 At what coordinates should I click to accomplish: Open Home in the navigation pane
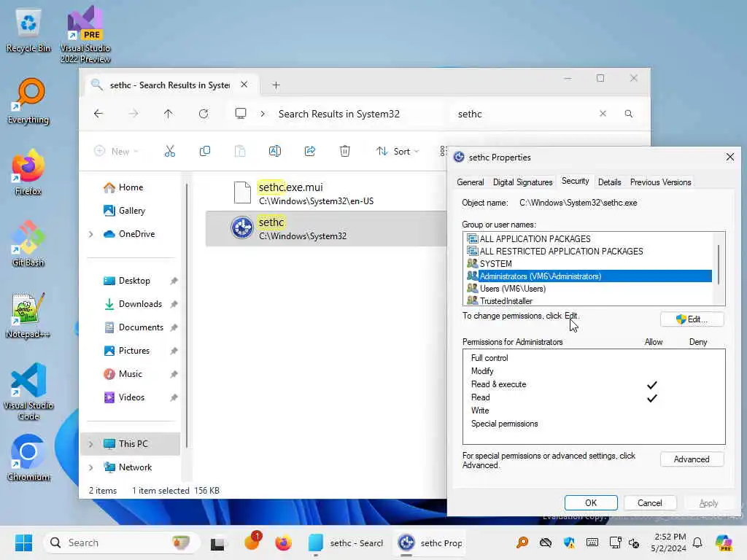131,187
